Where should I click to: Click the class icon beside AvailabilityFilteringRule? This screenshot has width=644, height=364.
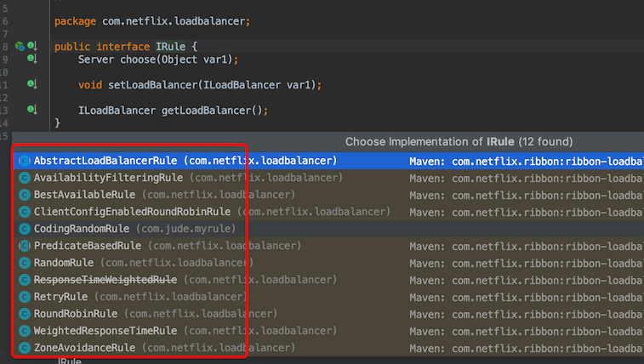tap(25, 178)
